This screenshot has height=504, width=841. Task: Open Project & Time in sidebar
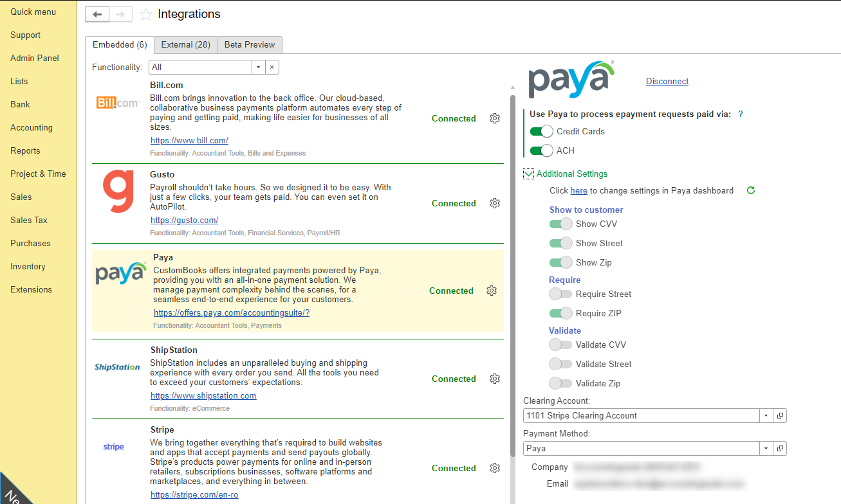[38, 174]
